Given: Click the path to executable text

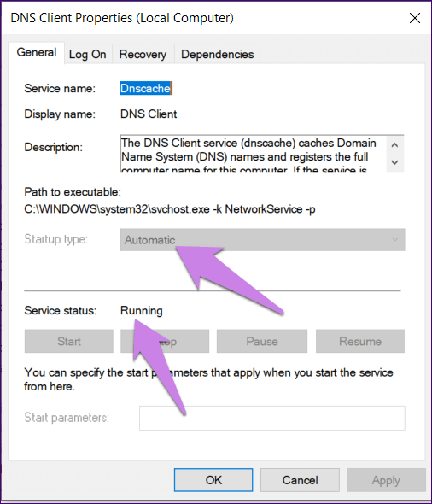Looking at the screenshot, I should 170,209.
